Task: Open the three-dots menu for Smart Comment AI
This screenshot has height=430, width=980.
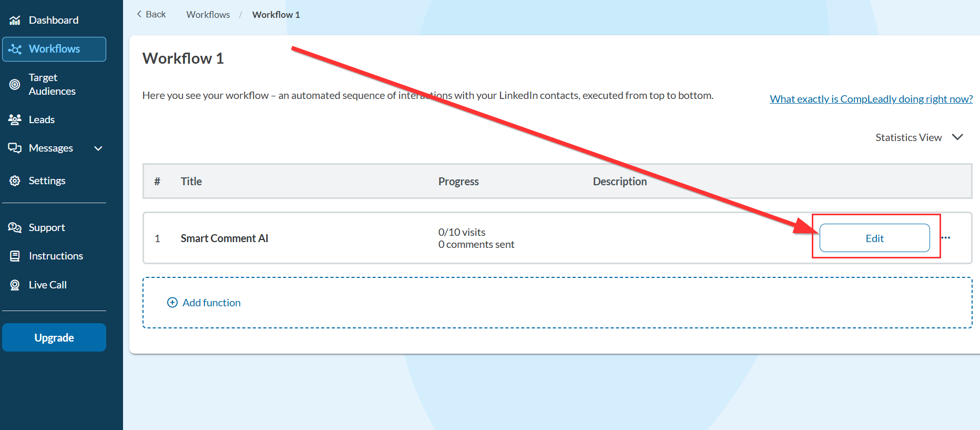Action: coord(946,238)
